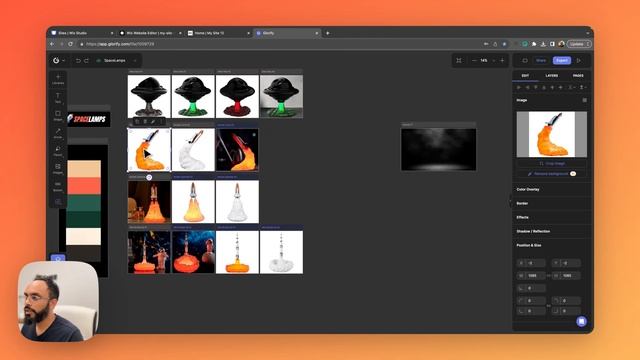Screen dimensions: 640x360
Task: Select the Text tool
Action: click(x=58, y=98)
